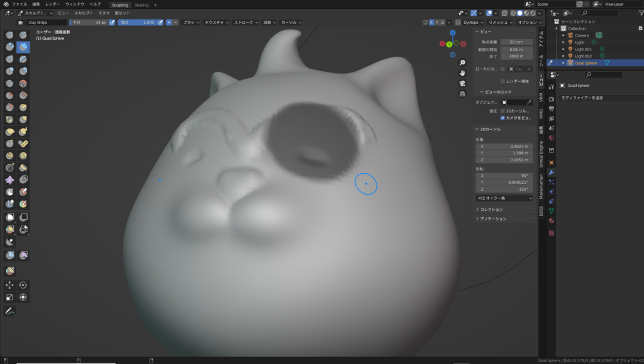Open the XYZ オイラー角 rotation order dropdown
The image size is (644, 364).
[x=503, y=198]
